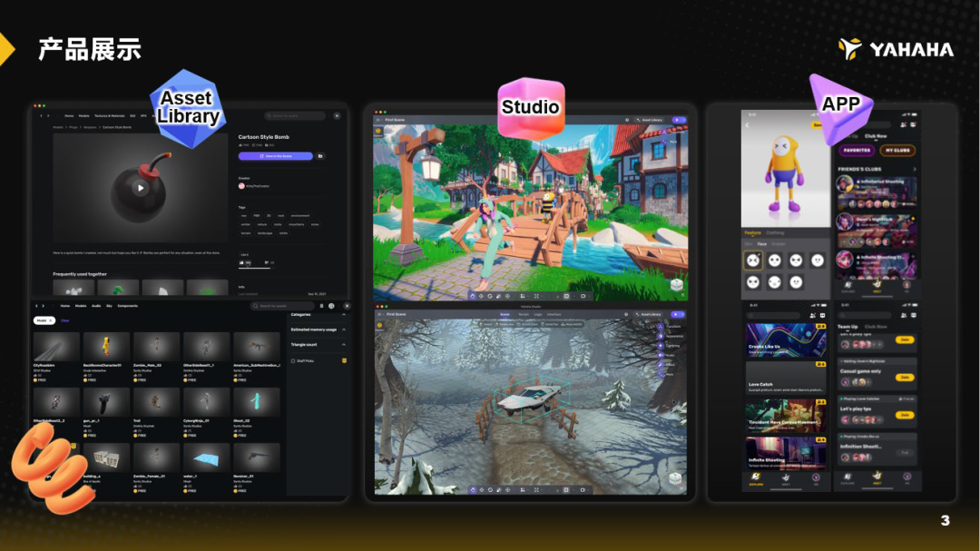The width and height of the screenshot is (980, 551).
Task: Open the GUI tab in bomb detail window
Action: (x=132, y=115)
